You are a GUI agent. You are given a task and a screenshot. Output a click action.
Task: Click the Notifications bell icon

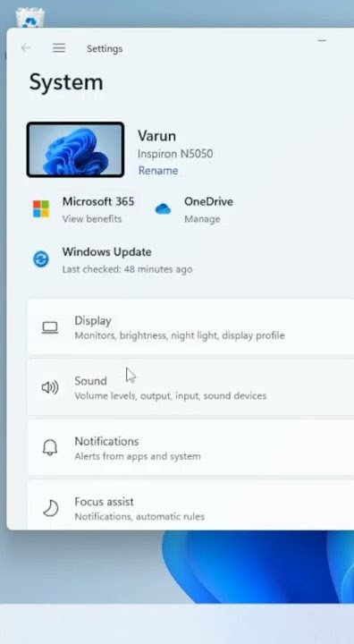(x=50, y=448)
